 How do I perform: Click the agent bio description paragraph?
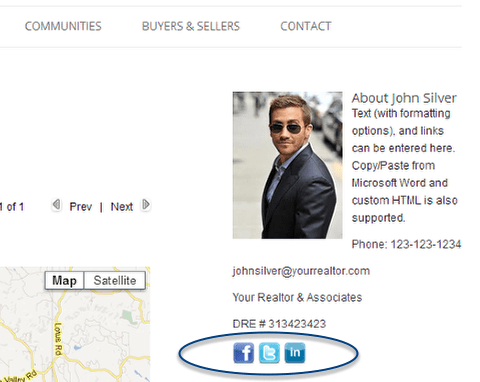coord(404,166)
